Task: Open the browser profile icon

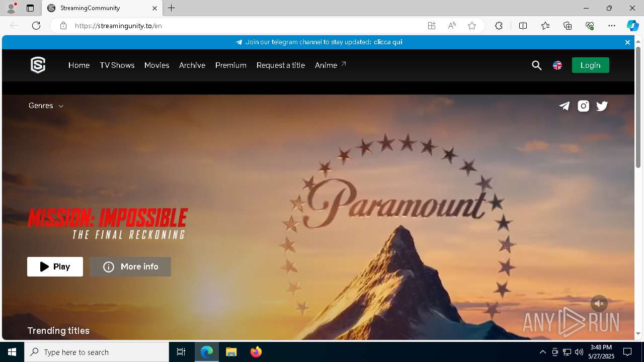Action: [11, 8]
